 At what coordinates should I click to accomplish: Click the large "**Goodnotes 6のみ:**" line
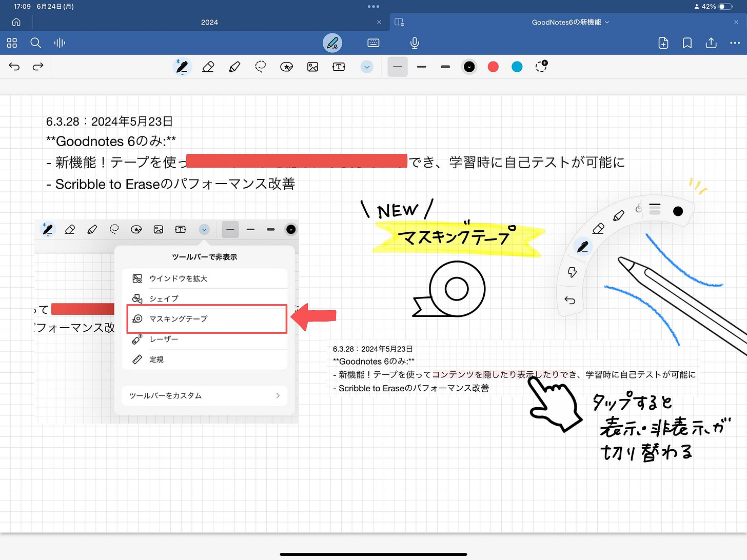pyautogui.click(x=111, y=142)
